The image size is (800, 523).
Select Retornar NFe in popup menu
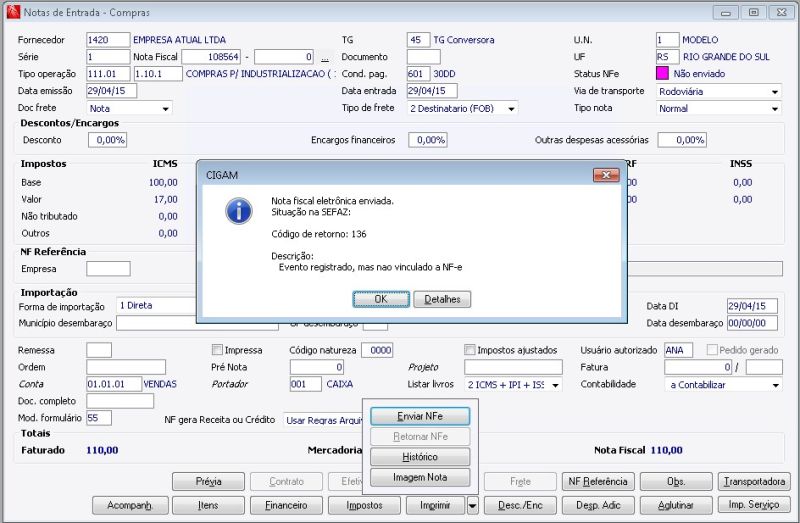[420, 437]
